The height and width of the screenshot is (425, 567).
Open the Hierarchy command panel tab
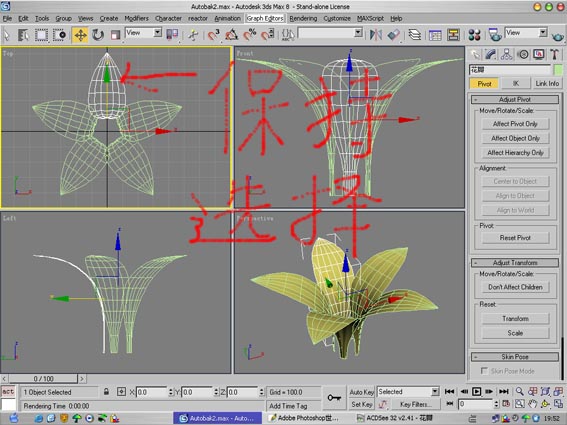click(x=507, y=55)
